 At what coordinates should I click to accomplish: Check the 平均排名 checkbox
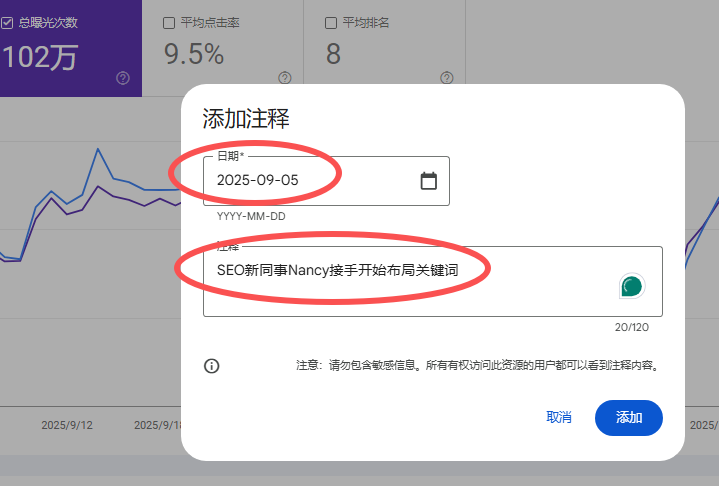click(x=331, y=23)
